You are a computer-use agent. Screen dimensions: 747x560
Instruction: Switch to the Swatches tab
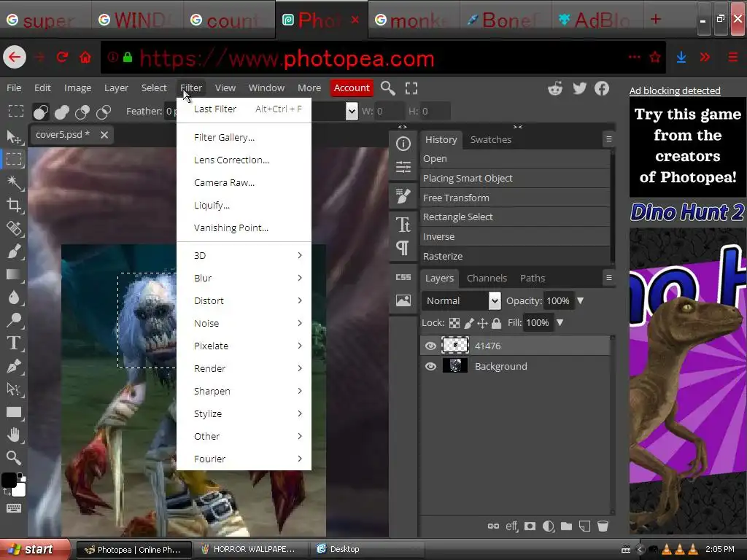tap(491, 139)
